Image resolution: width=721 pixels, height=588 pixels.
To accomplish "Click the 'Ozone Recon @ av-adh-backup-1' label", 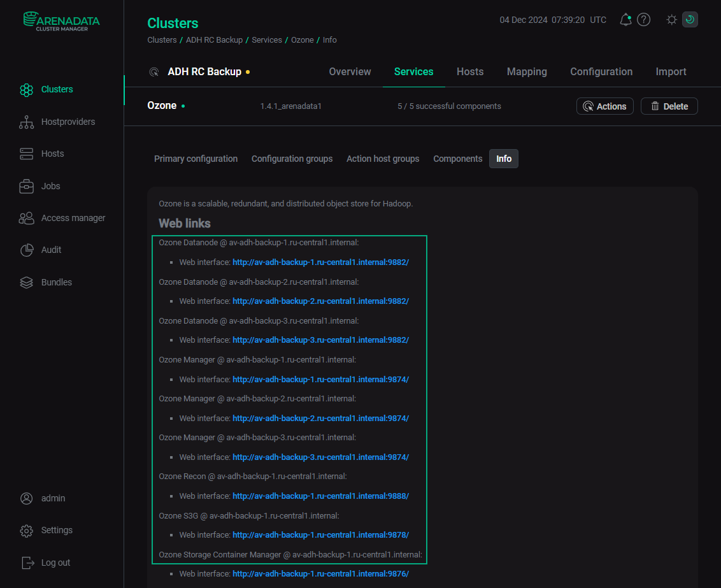I will click(252, 477).
